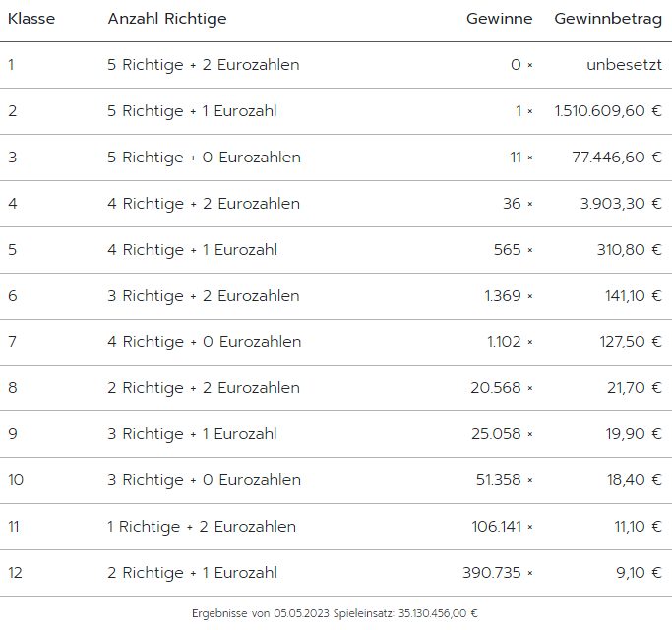Screen dimensions: 672x630
Task: Click the 18,40 € prize amount
Action: click(635, 480)
